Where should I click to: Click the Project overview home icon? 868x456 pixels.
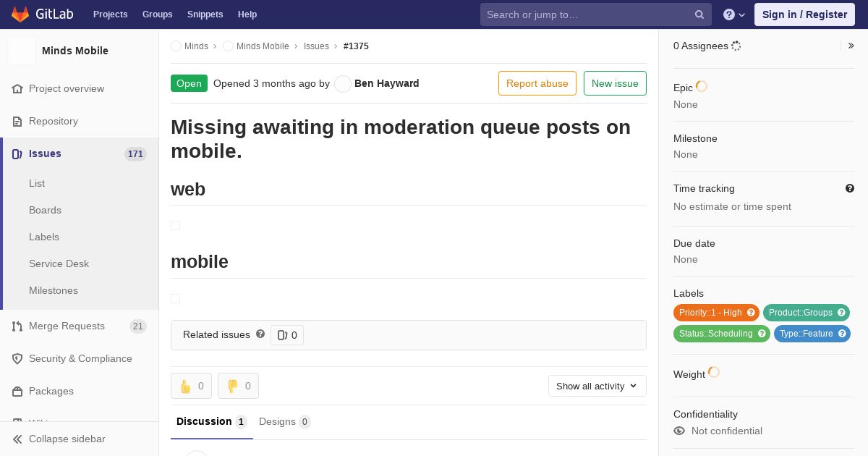tap(17, 88)
